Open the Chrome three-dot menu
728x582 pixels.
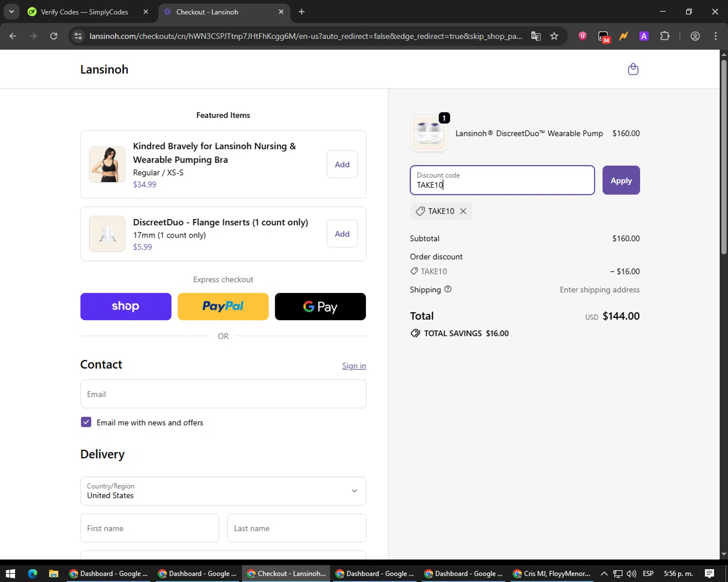(x=715, y=36)
